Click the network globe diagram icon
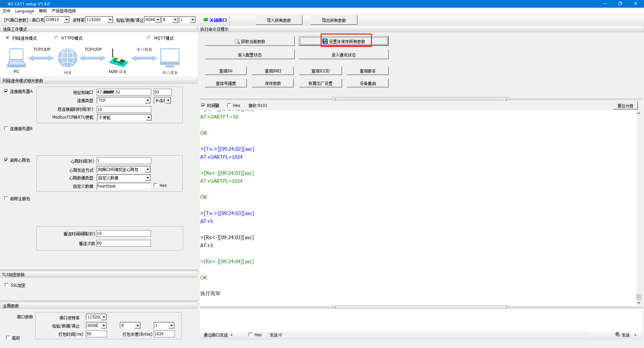 pos(67,58)
